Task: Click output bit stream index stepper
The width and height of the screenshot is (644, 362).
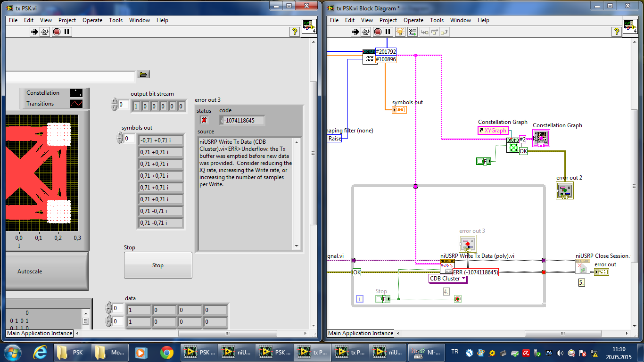Action: click(114, 105)
